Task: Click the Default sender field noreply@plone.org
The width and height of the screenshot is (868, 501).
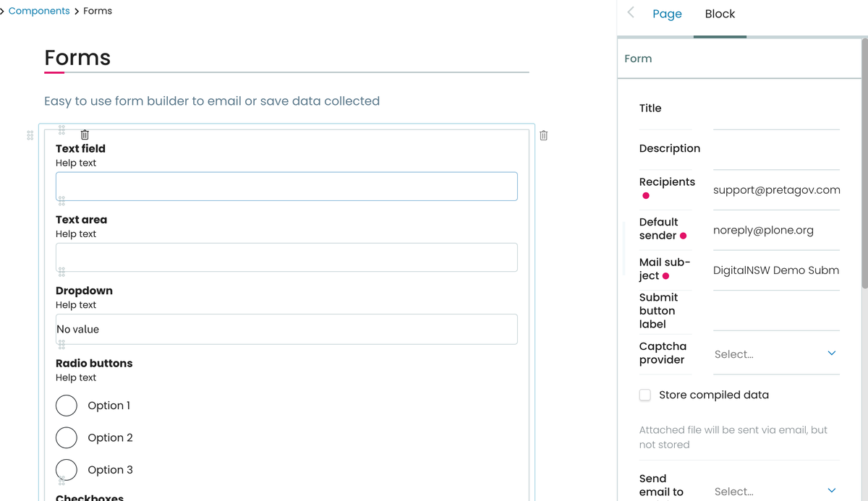Action: click(776, 230)
